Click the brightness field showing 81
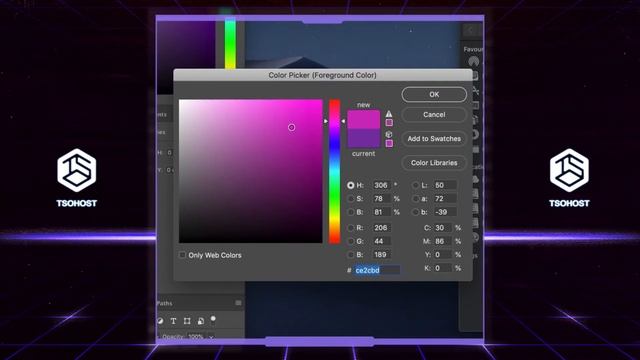 pyautogui.click(x=382, y=212)
